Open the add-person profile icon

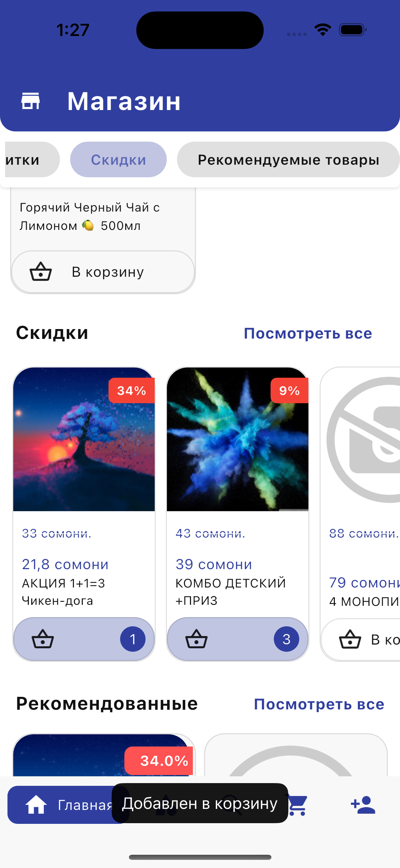pos(363,805)
